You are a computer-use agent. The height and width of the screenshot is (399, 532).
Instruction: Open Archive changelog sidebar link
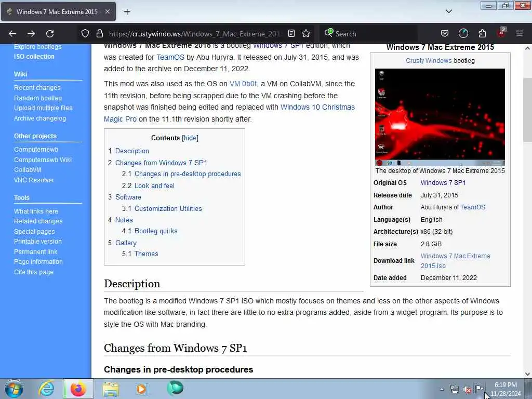pos(39,118)
